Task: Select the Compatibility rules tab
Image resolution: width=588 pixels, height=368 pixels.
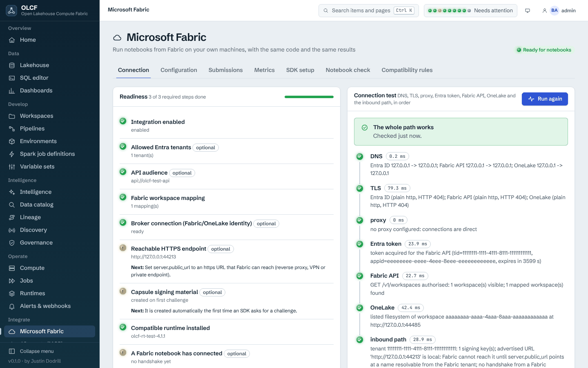Action: click(407, 70)
